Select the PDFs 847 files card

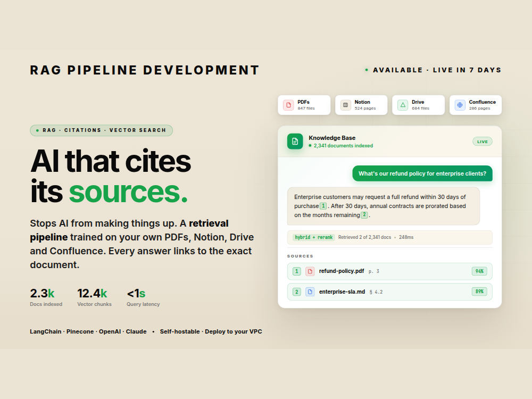click(x=304, y=105)
